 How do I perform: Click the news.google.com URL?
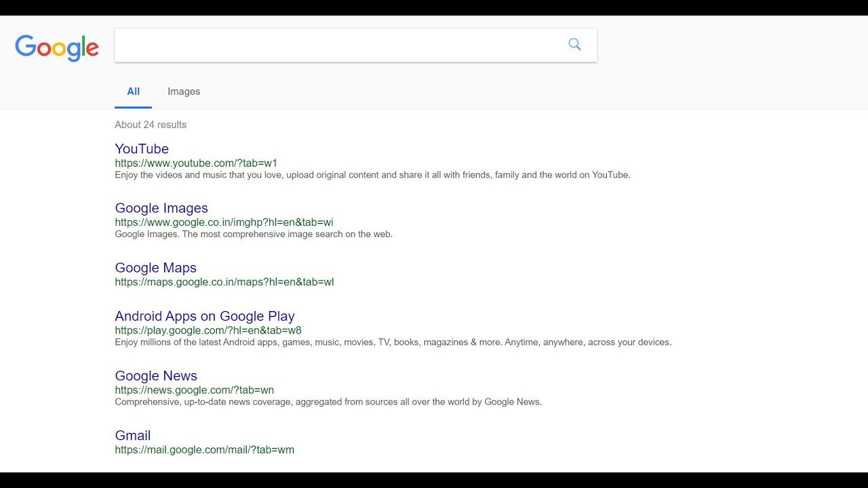(194, 390)
